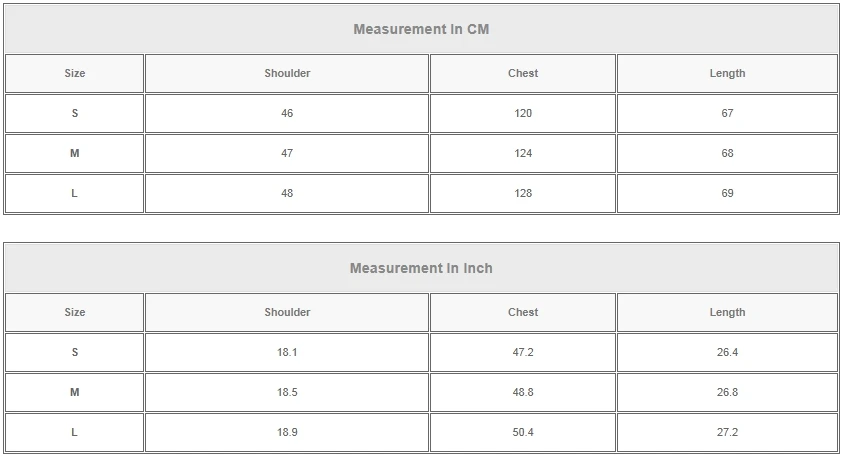Screen dimensions: 844x457
Task: Click the Length header in the CM table
Action: point(727,73)
